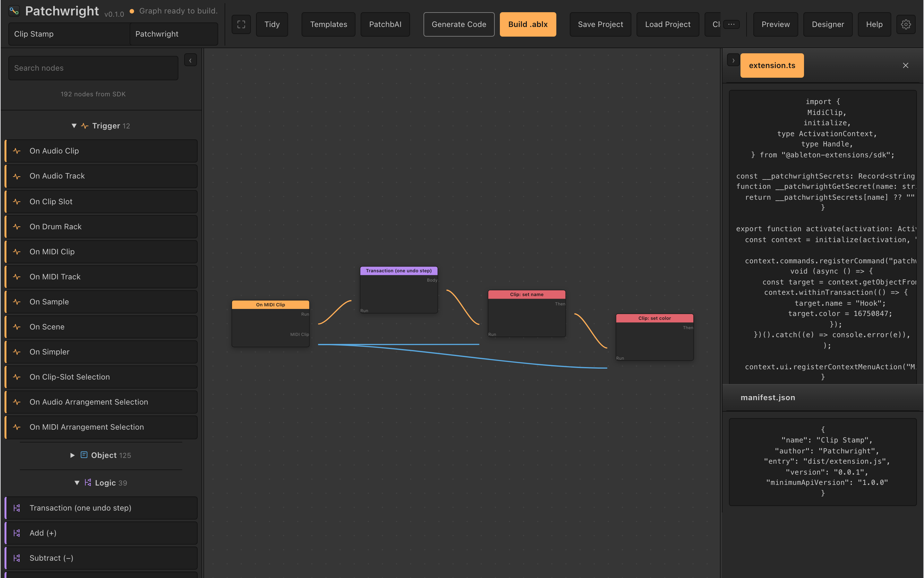Click the pulse icon beside On MIDI Clip
Viewport: 924px width, 578px height.
(x=17, y=251)
